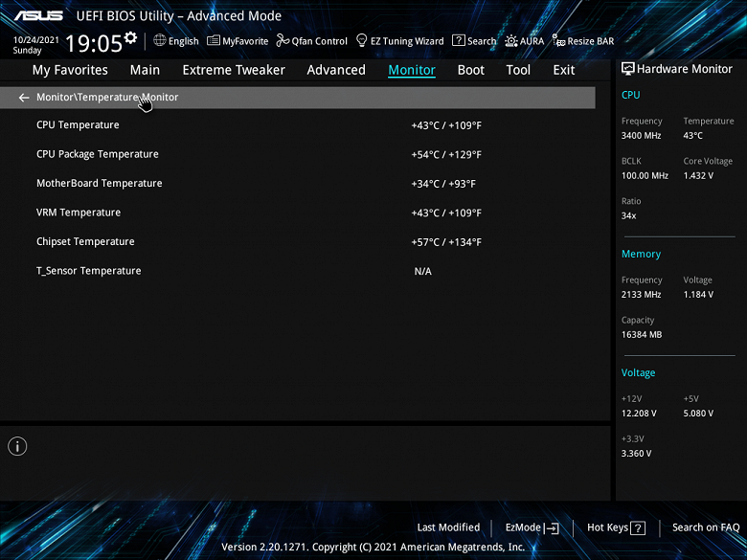The height and width of the screenshot is (560, 747).
Task: Click the Memory section heading
Action: [641, 255]
